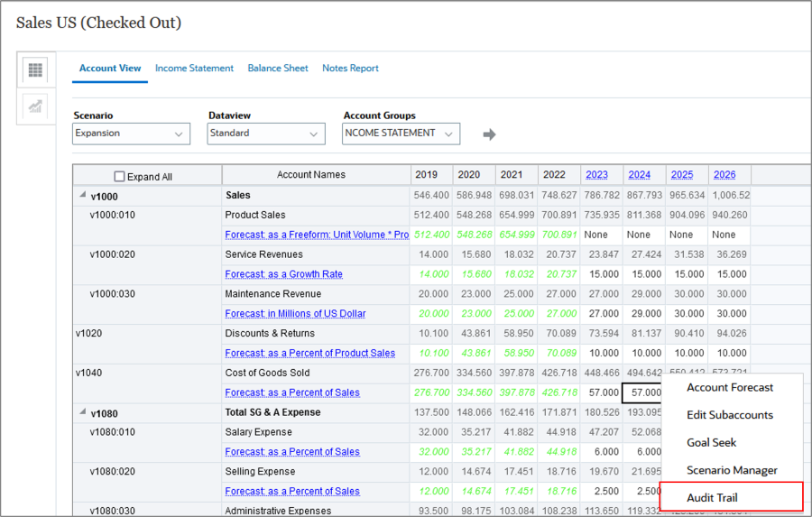Open the Account Groups dropdown
This screenshot has width=812, height=517.
coord(401,134)
